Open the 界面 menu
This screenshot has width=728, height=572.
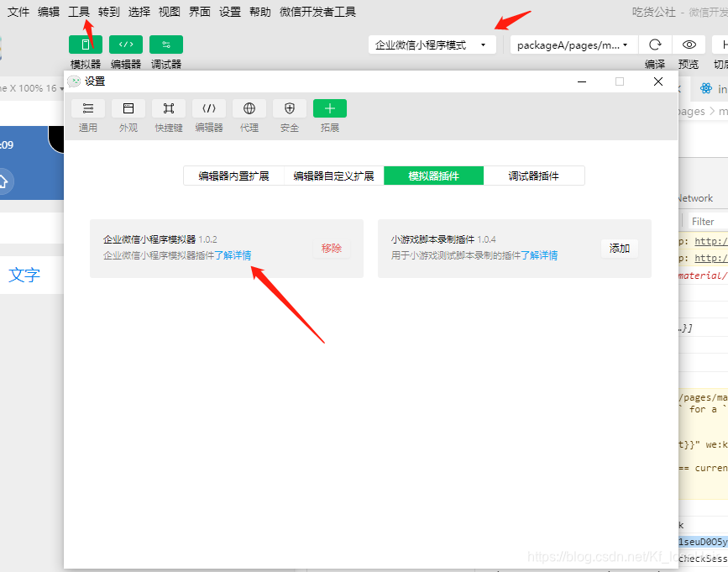coord(200,12)
